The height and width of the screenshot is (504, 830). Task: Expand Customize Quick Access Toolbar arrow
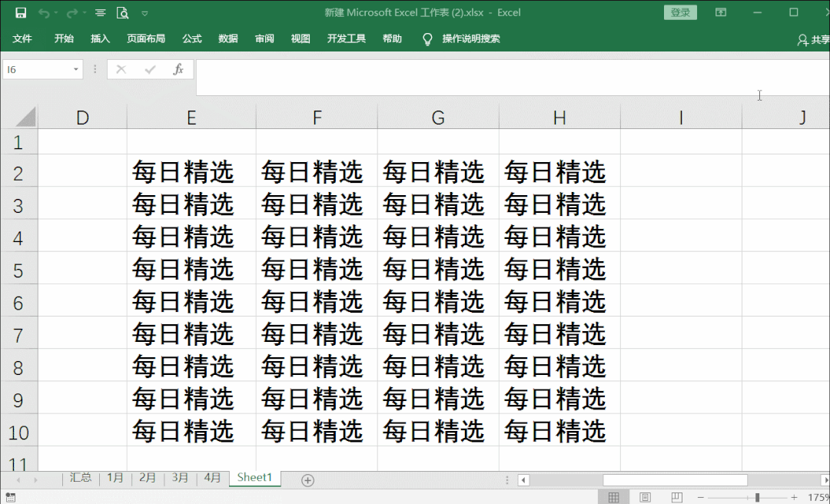[x=144, y=13]
